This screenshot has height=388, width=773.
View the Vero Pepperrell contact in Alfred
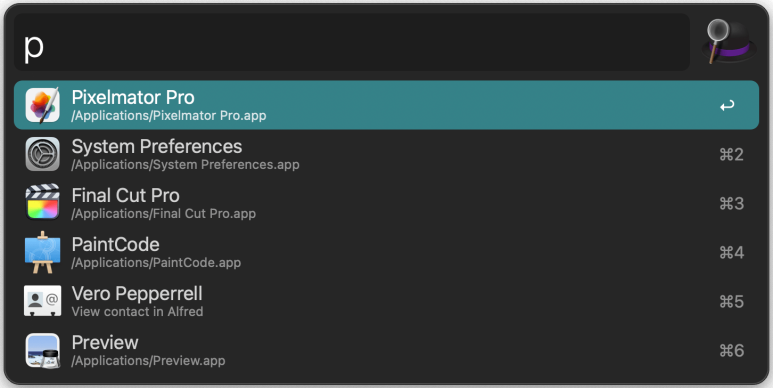click(x=386, y=301)
